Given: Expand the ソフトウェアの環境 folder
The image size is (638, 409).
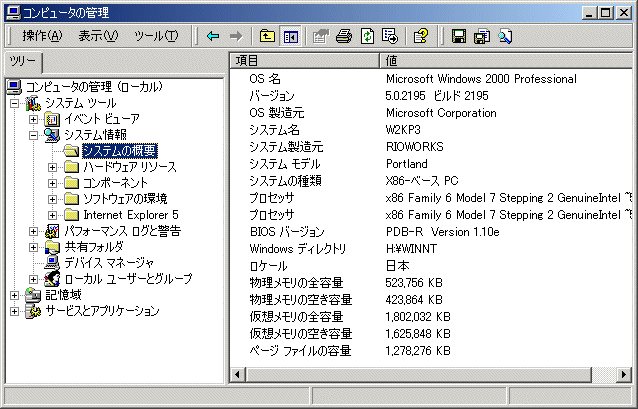Looking at the screenshot, I should pos(52,199).
